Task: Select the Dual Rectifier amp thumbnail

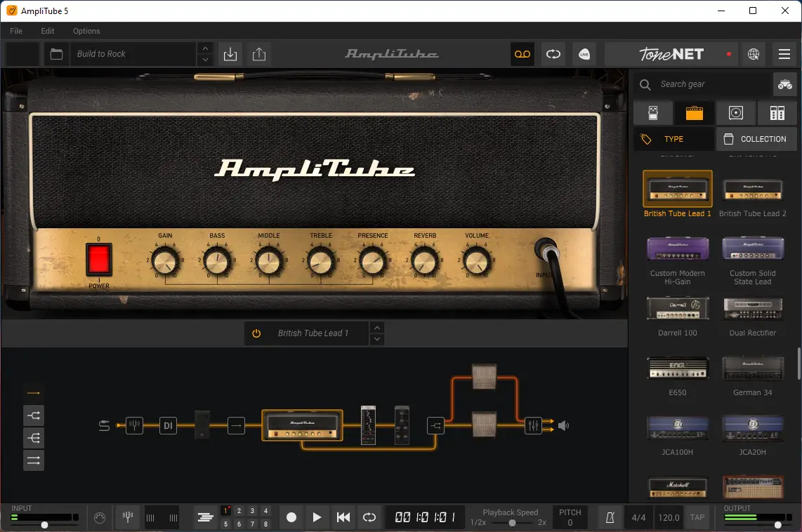Action: pos(752,309)
